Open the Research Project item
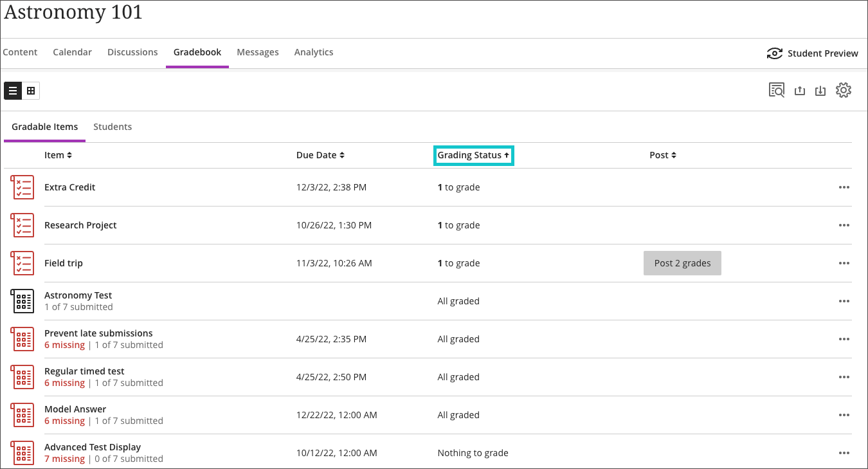The image size is (868, 469). pos(80,225)
